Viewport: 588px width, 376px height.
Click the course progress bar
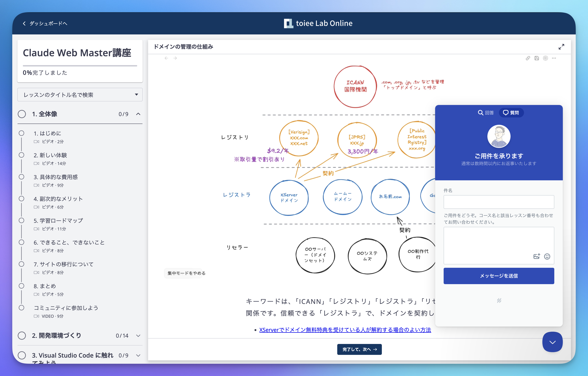[80, 65]
